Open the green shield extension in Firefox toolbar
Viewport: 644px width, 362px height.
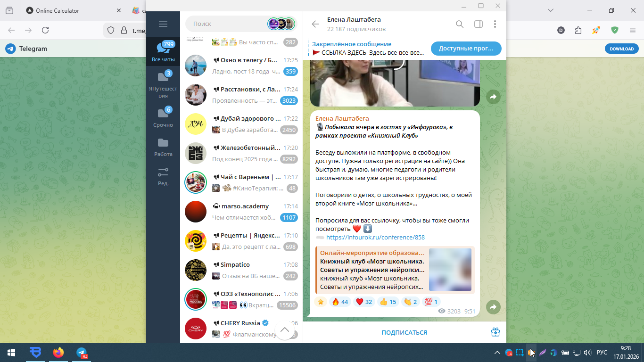pyautogui.click(x=615, y=30)
